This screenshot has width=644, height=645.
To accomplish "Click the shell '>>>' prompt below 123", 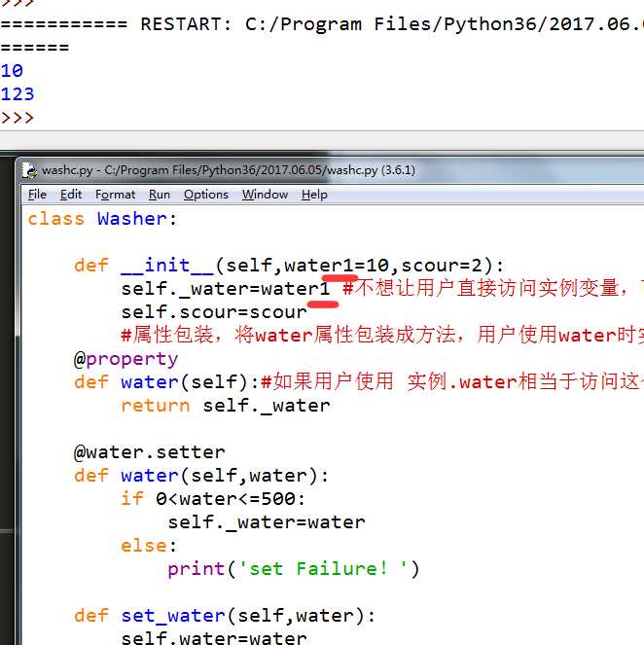I will coord(18,118).
